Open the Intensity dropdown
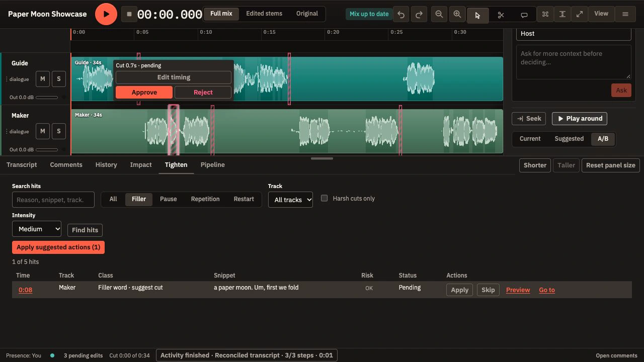 pos(37,229)
